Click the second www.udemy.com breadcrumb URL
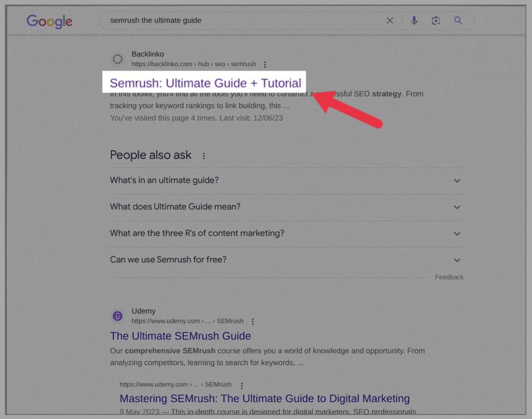532x419 pixels. [176, 384]
